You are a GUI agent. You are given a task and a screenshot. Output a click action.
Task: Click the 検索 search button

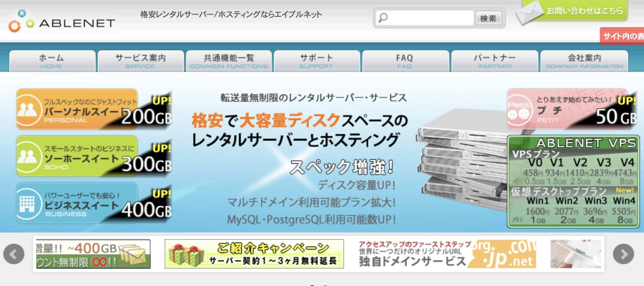(x=488, y=18)
